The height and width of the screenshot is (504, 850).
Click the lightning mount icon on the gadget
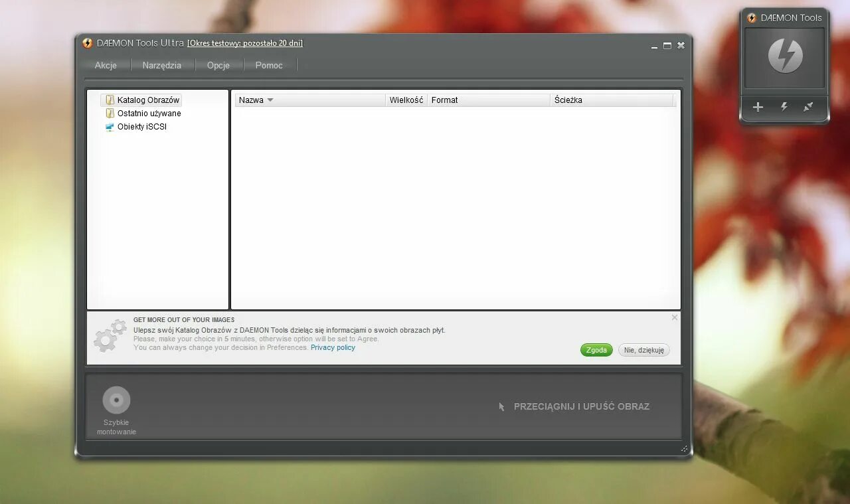tap(784, 107)
